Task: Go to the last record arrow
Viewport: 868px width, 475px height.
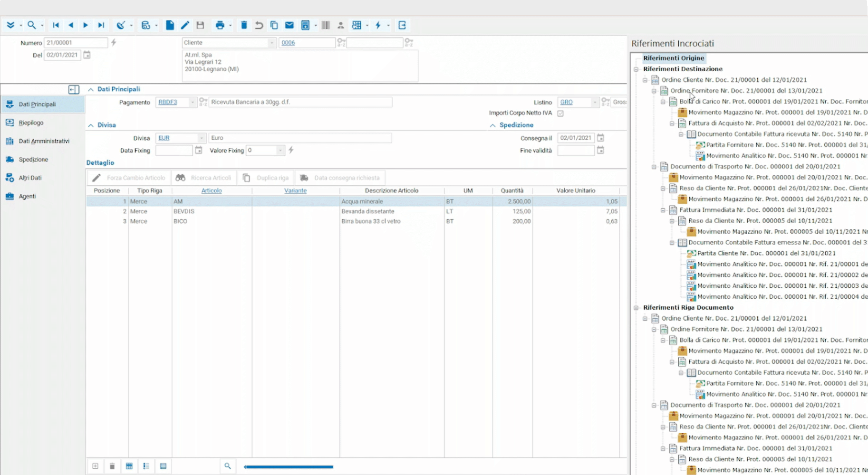Action: point(101,25)
